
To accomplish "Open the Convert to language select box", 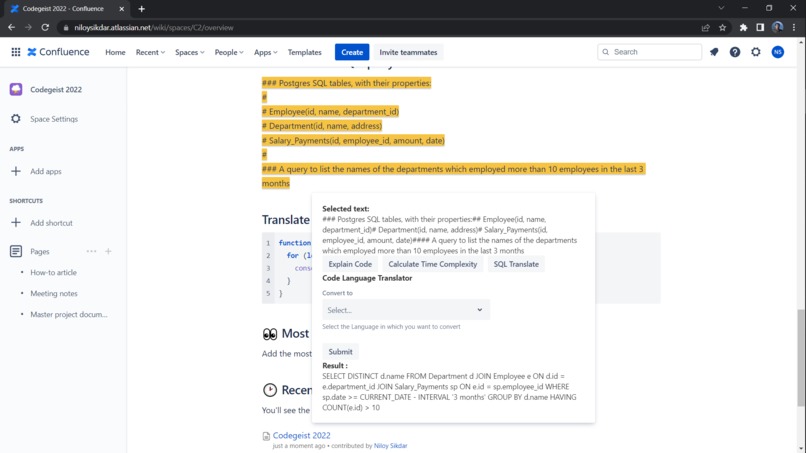I will 406,310.
